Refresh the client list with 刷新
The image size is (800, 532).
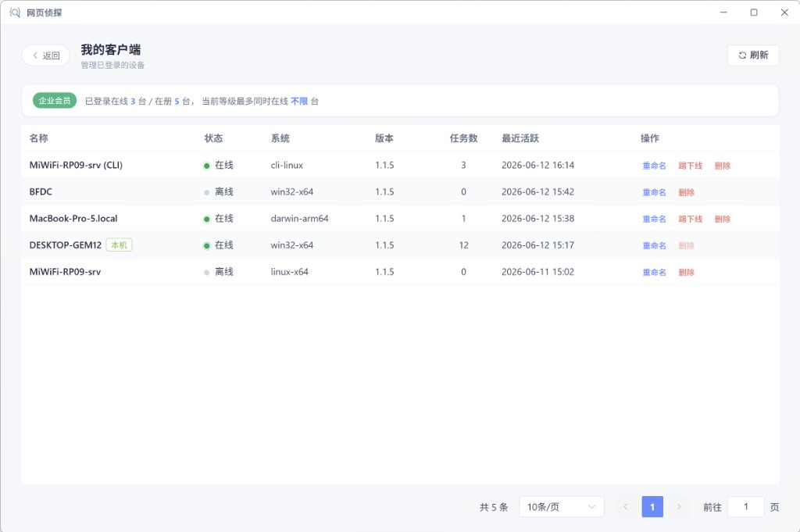click(x=753, y=55)
